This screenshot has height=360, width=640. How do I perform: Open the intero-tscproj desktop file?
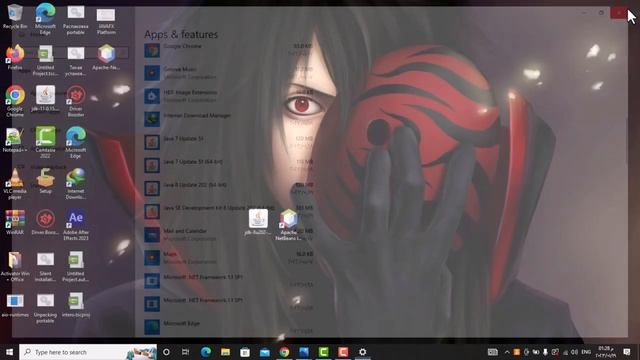[x=76, y=305]
